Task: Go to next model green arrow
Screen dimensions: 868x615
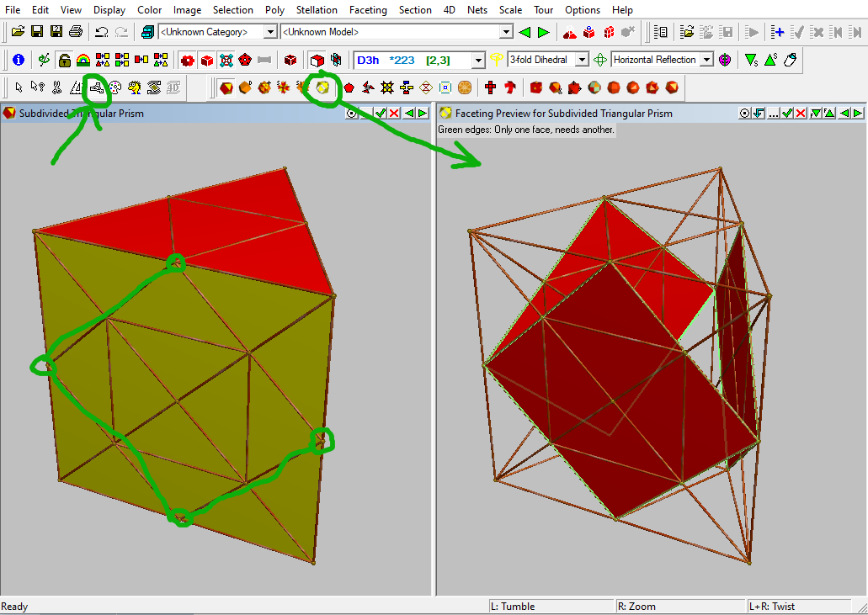Action: point(544,32)
